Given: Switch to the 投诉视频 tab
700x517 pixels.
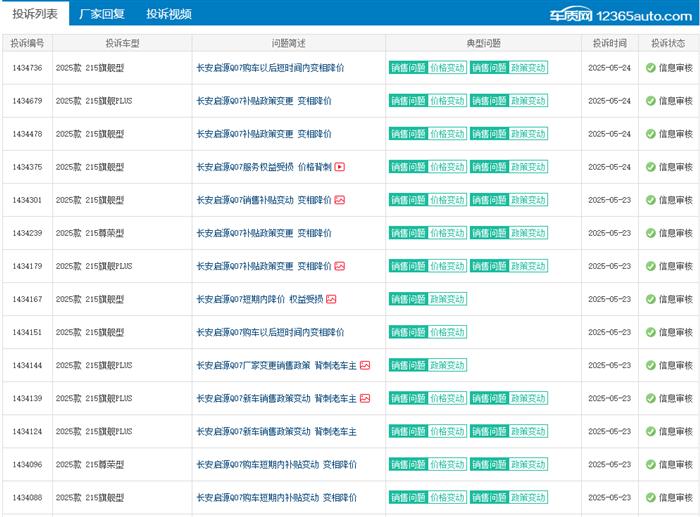Looking at the screenshot, I should point(169,14).
